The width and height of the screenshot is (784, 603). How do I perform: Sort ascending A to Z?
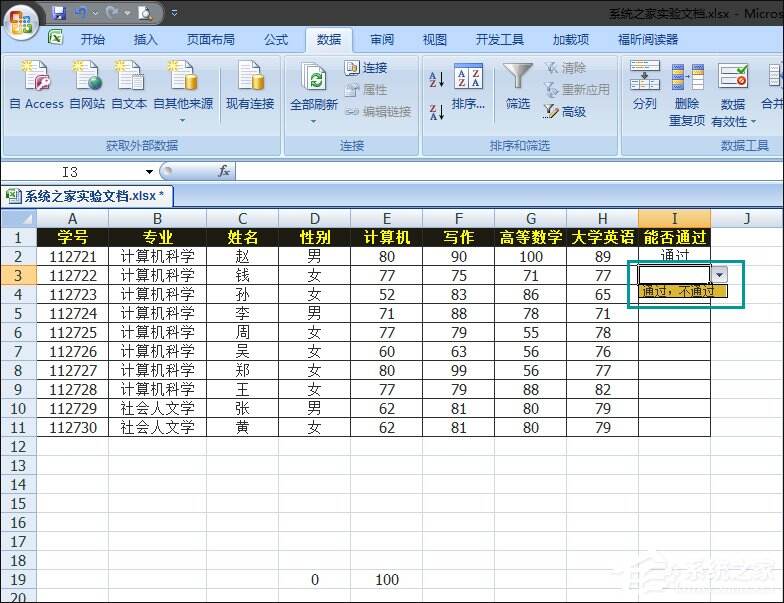pyautogui.click(x=436, y=79)
